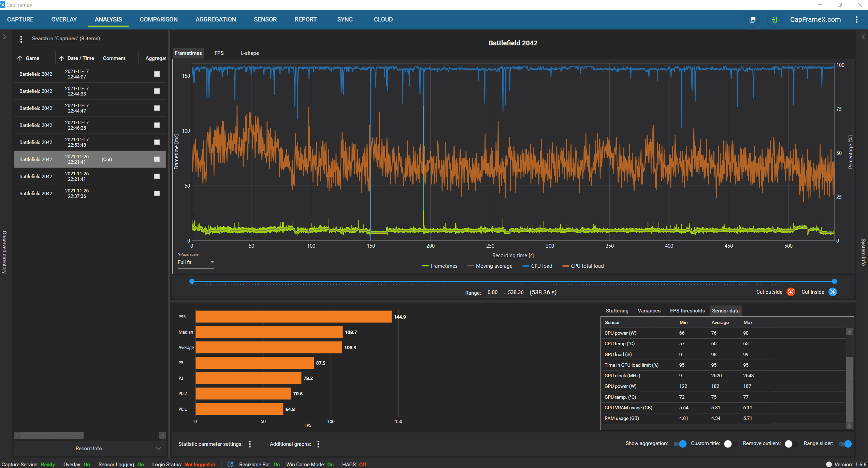
Task: Open the AGGREGATION tab
Action: 216,19
